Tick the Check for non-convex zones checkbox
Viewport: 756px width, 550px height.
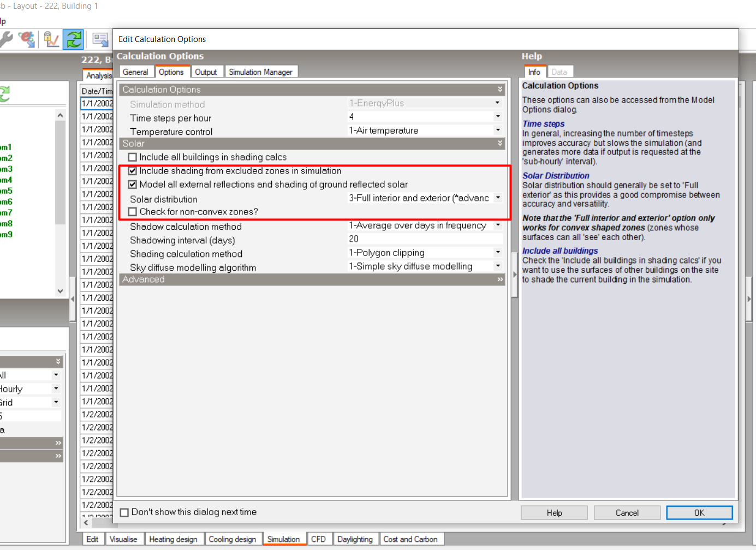(133, 212)
